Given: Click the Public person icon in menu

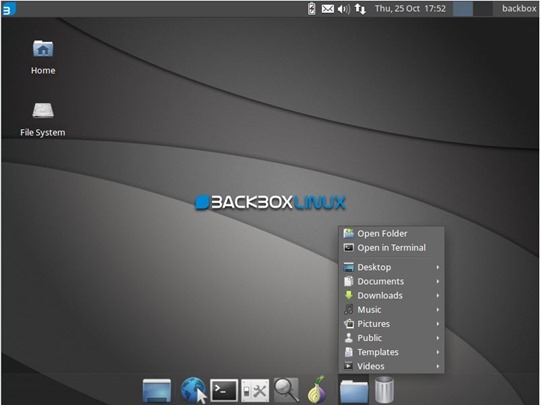Looking at the screenshot, I should (x=349, y=338).
